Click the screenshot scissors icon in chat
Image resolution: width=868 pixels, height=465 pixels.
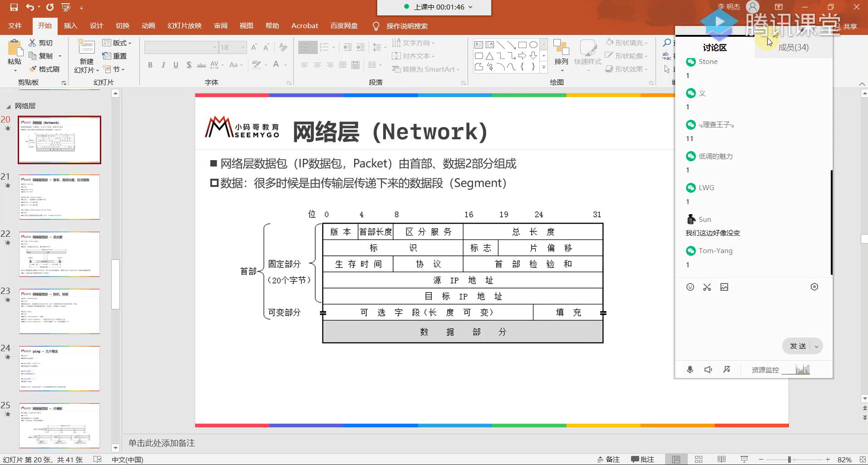tap(707, 287)
